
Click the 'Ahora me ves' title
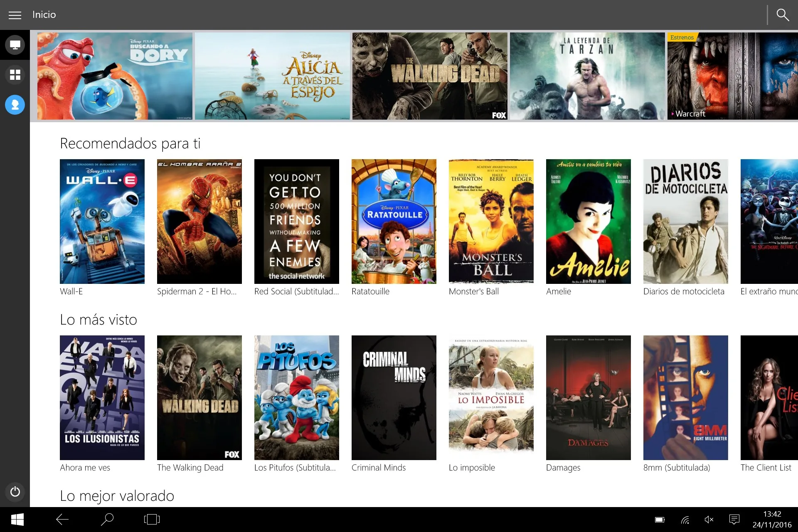pyautogui.click(x=85, y=468)
